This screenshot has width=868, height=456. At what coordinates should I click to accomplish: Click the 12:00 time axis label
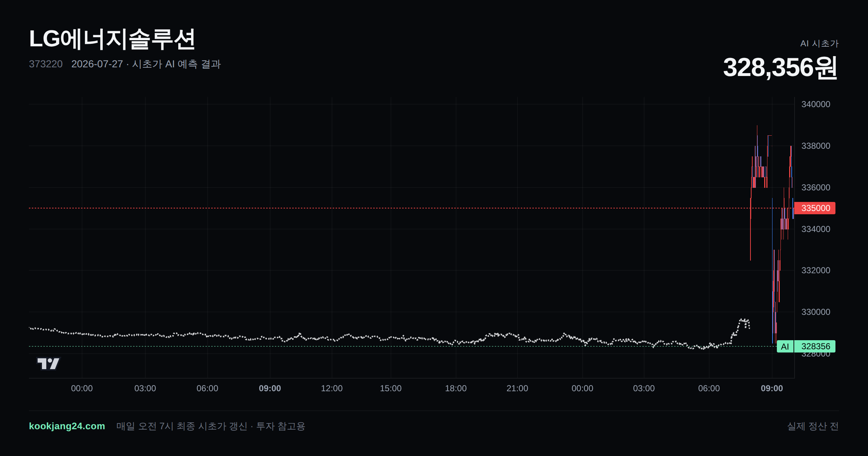click(332, 388)
